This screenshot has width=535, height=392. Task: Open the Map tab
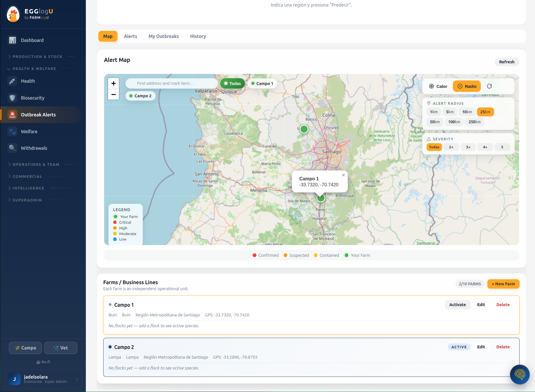pyautogui.click(x=108, y=36)
